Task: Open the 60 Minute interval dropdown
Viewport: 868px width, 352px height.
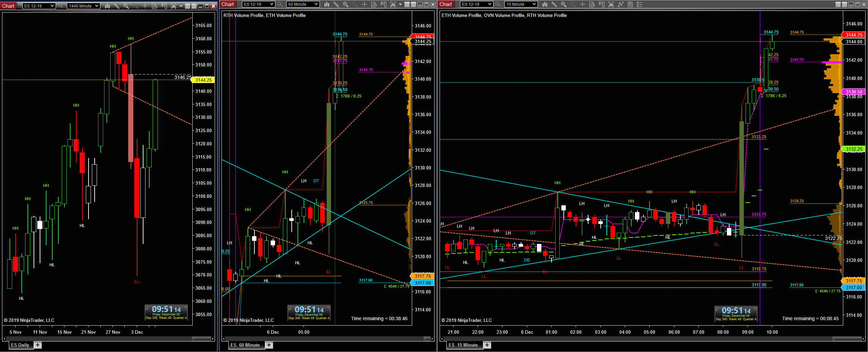Action: click(303, 4)
